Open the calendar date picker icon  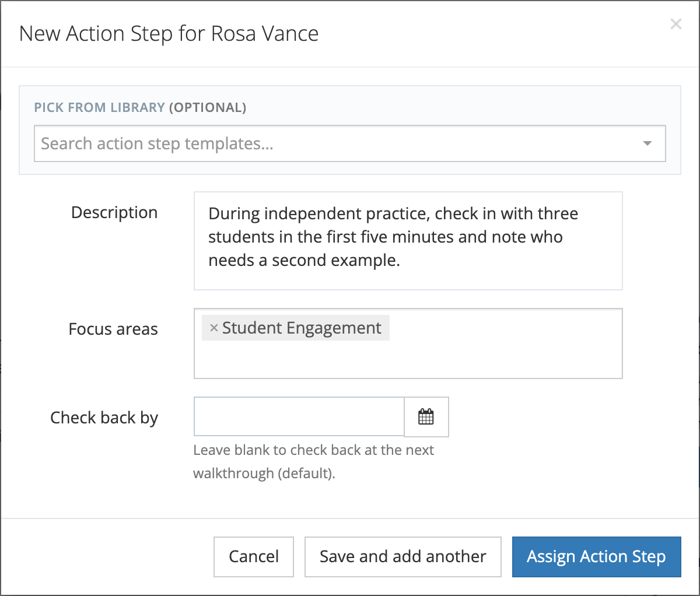point(426,417)
